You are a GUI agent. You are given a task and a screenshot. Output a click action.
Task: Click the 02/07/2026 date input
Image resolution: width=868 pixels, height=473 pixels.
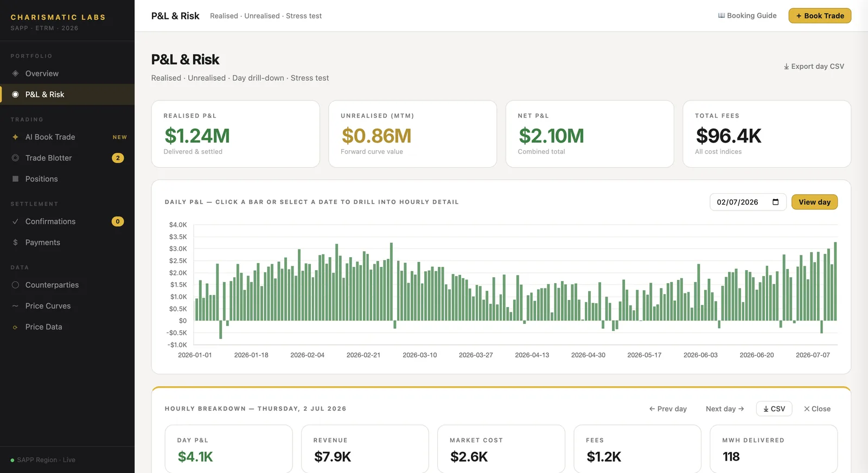tap(748, 202)
